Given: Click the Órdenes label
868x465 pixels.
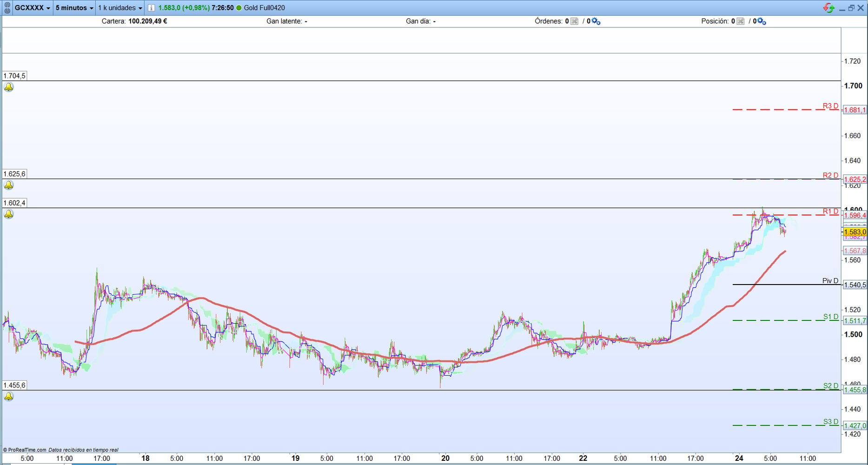Looking at the screenshot, I should tap(549, 21).
